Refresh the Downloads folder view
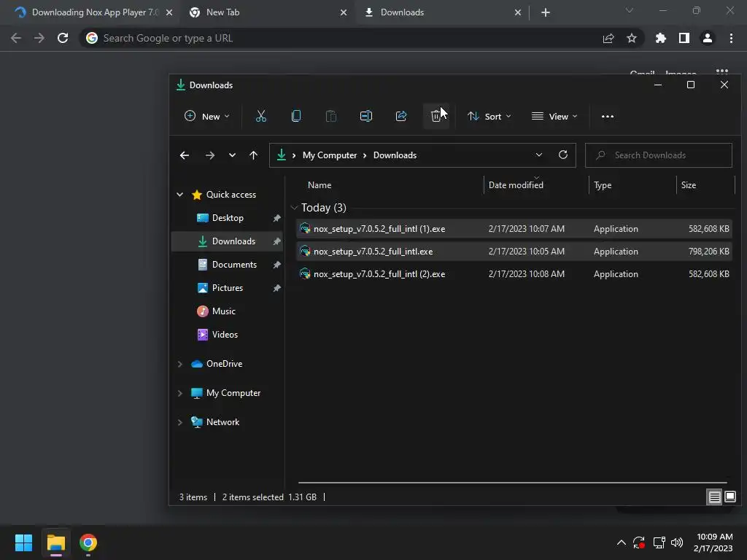This screenshot has width=747, height=560. coord(562,155)
